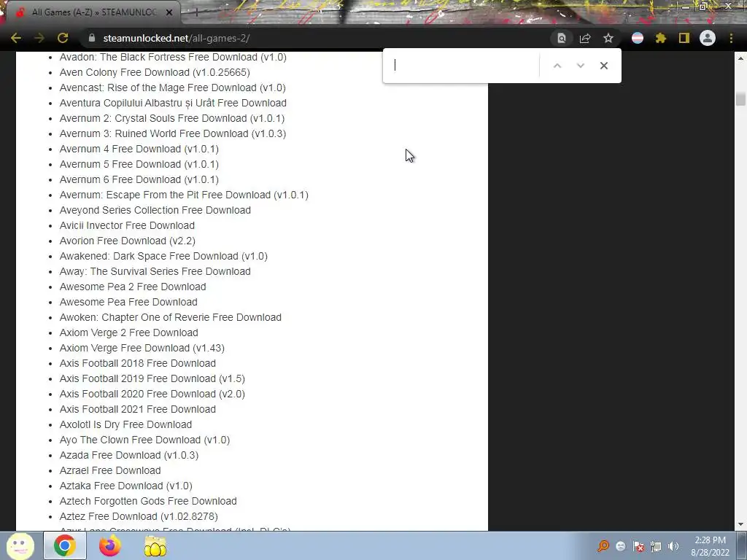The image size is (747, 560).
Task: Open the folder app in taskbar
Action: click(x=155, y=546)
